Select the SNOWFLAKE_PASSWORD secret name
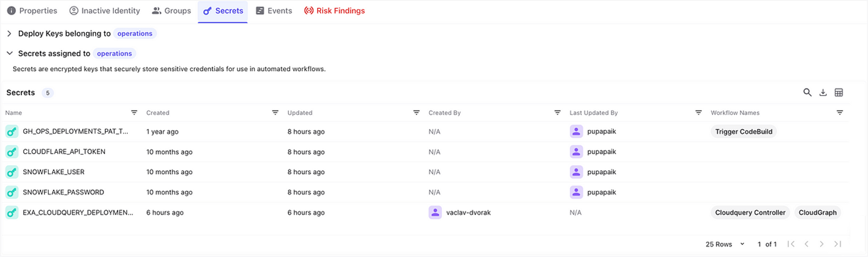The width and height of the screenshot is (868, 257). point(63,192)
